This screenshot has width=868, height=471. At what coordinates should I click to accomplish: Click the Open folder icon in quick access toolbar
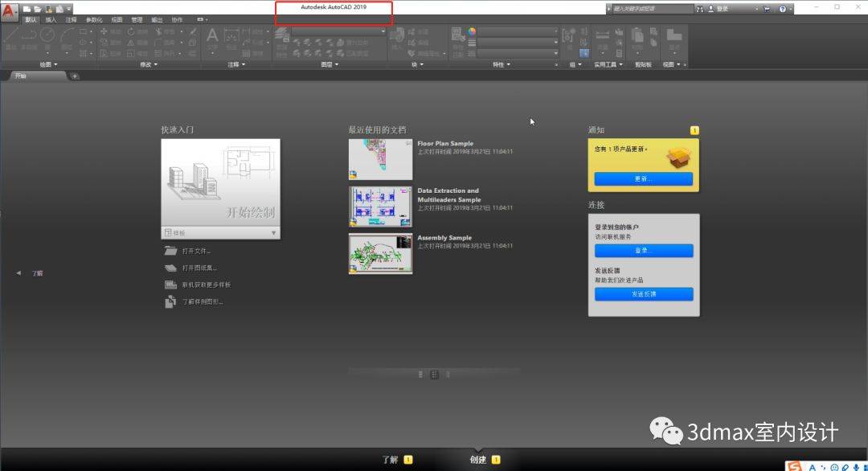coord(38,9)
